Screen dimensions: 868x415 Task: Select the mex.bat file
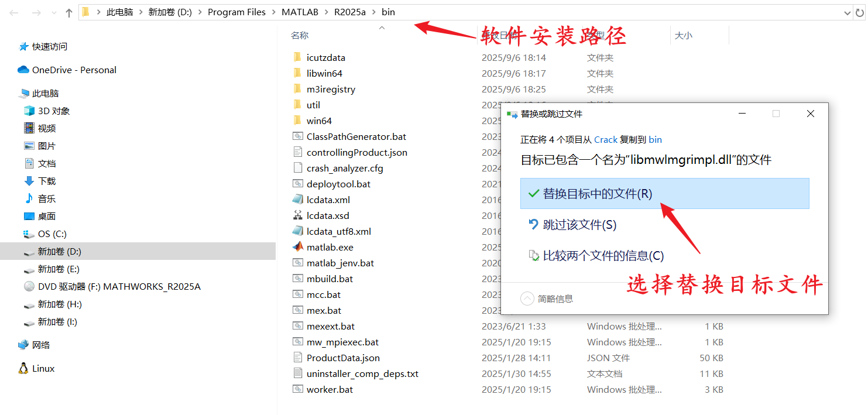pos(324,310)
